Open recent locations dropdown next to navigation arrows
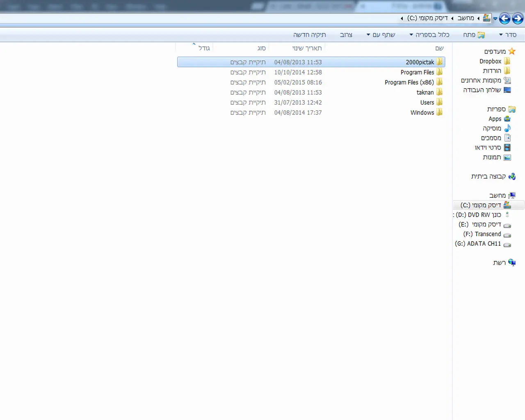 [x=495, y=19]
